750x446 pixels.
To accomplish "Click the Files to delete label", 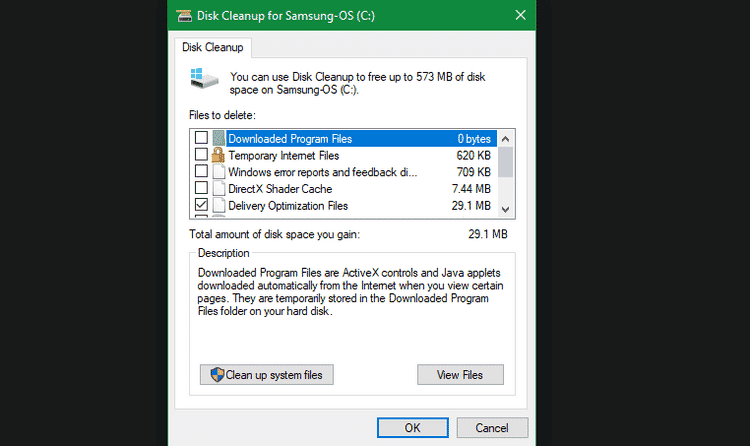I will pos(222,115).
